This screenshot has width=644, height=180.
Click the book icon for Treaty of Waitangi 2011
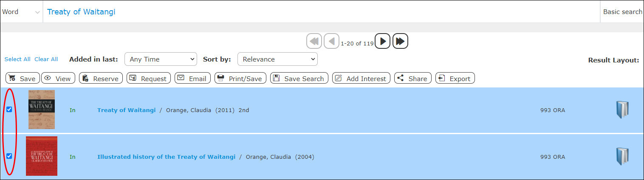[x=622, y=110]
